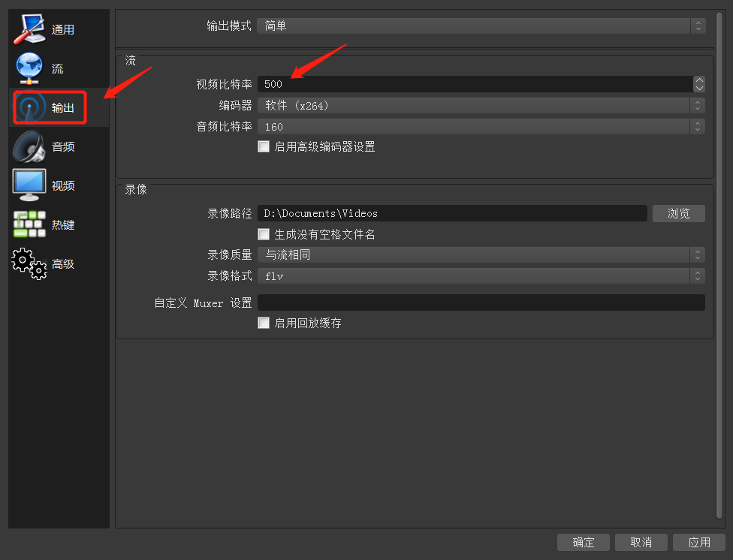Tick the 生成没有空格文件名 checkbox

pyautogui.click(x=264, y=234)
